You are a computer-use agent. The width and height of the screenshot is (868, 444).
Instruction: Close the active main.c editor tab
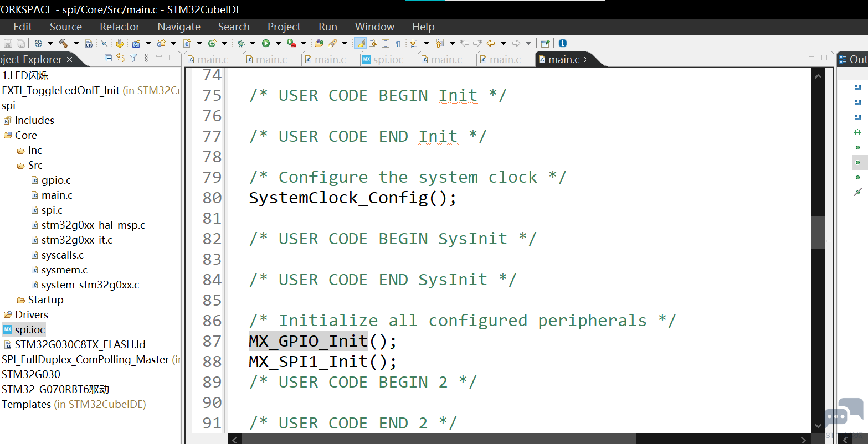[x=587, y=59]
